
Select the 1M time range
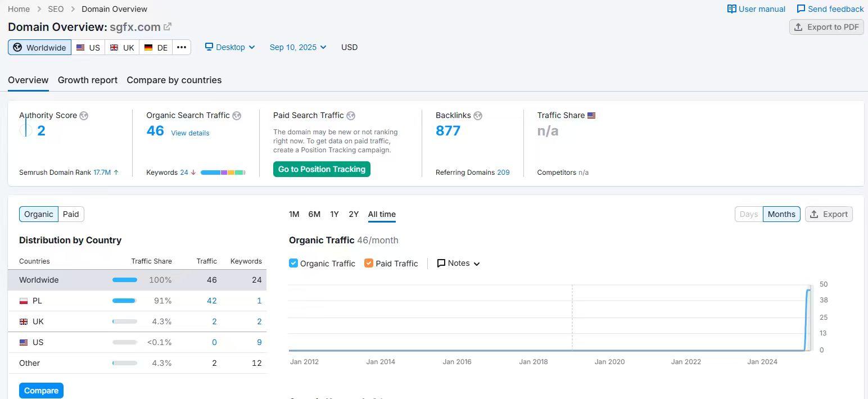pyautogui.click(x=294, y=214)
